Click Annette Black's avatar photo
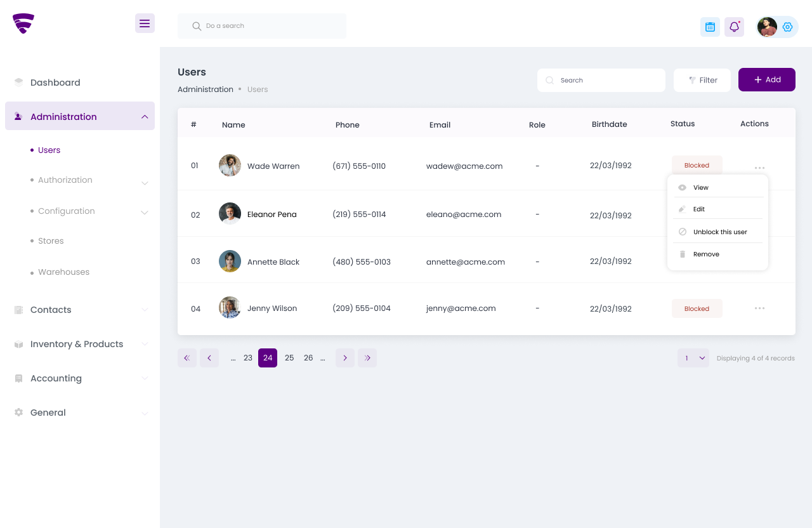The width and height of the screenshot is (812, 528). tap(230, 261)
